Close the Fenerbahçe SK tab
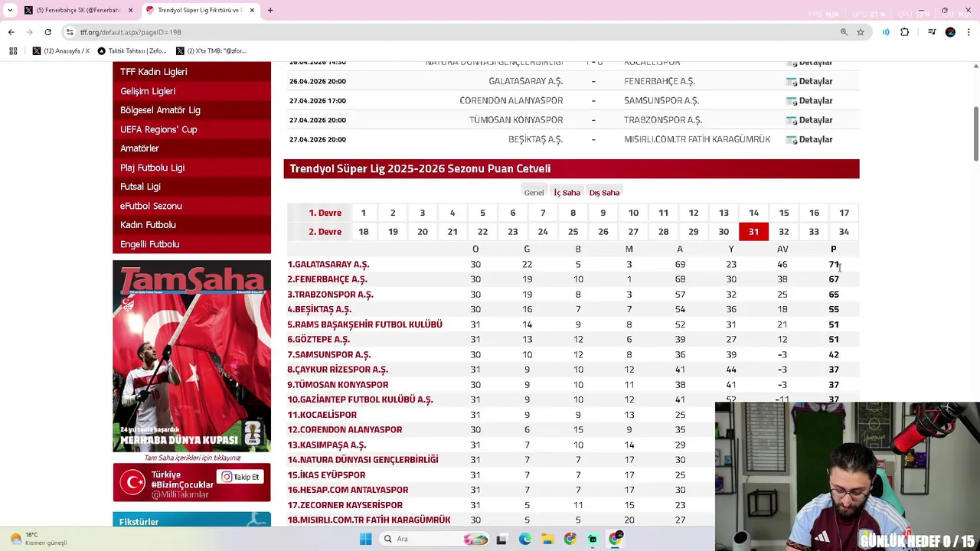This screenshot has width=980, height=551. (x=129, y=10)
